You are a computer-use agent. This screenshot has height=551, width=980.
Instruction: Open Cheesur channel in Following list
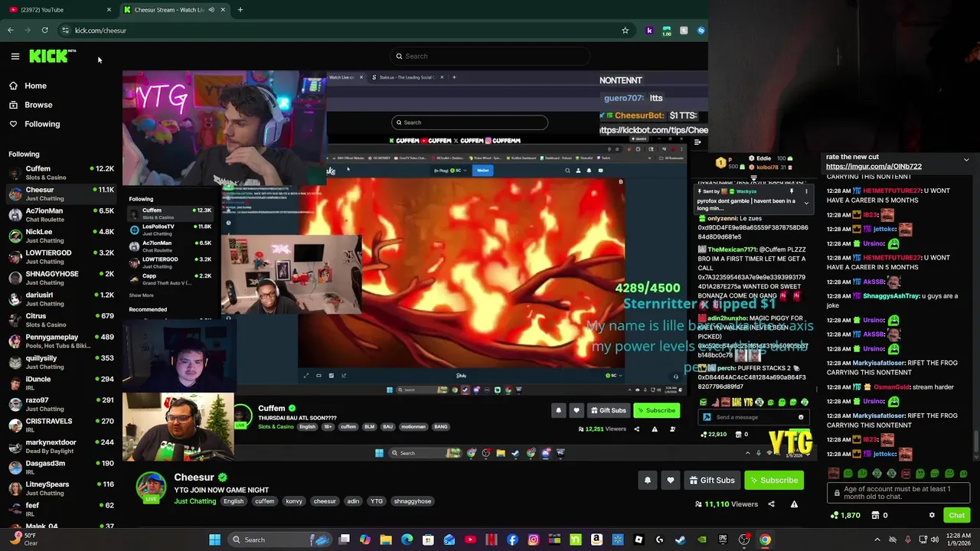[61, 194]
